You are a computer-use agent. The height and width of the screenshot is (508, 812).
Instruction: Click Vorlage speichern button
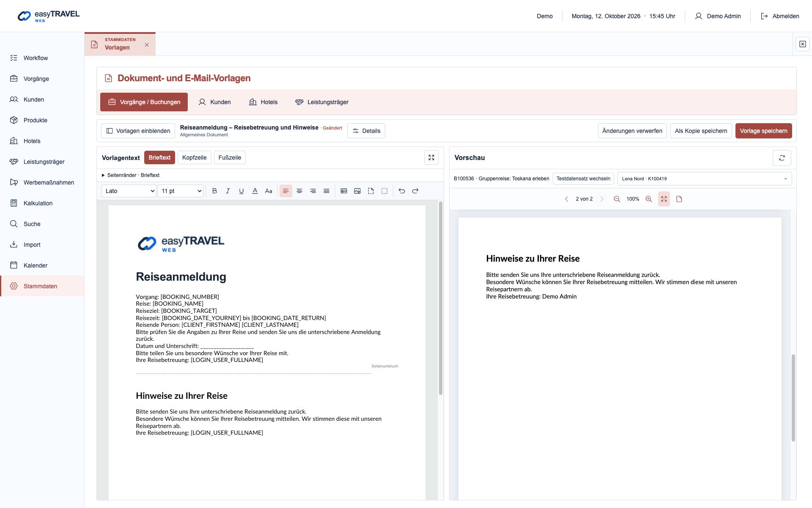[x=763, y=131]
